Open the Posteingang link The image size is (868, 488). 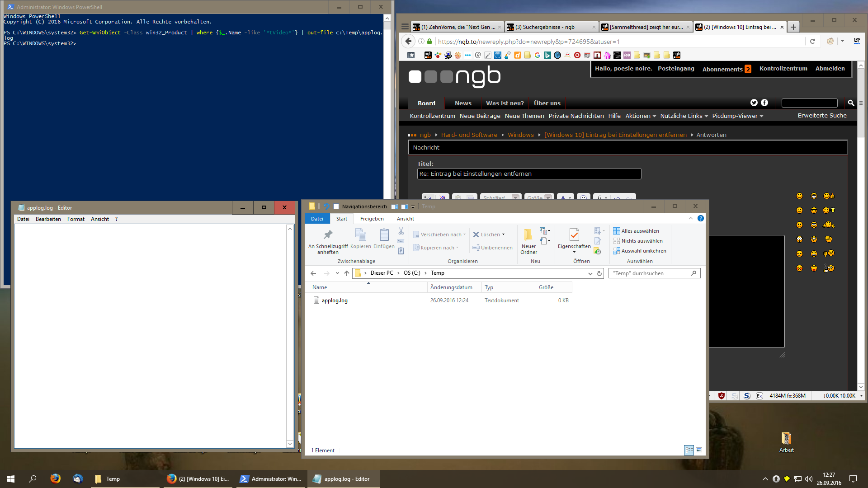[675, 69]
